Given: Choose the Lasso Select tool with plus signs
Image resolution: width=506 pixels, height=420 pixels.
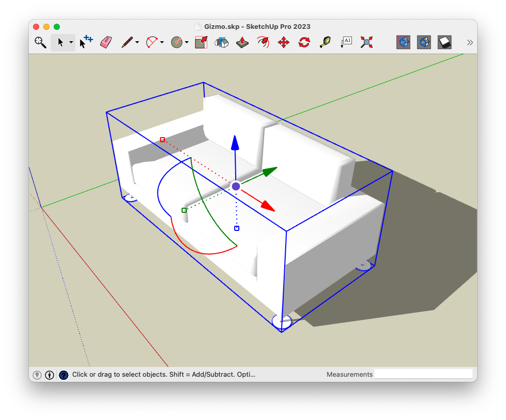Looking at the screenshot, I should coord(86,42).
